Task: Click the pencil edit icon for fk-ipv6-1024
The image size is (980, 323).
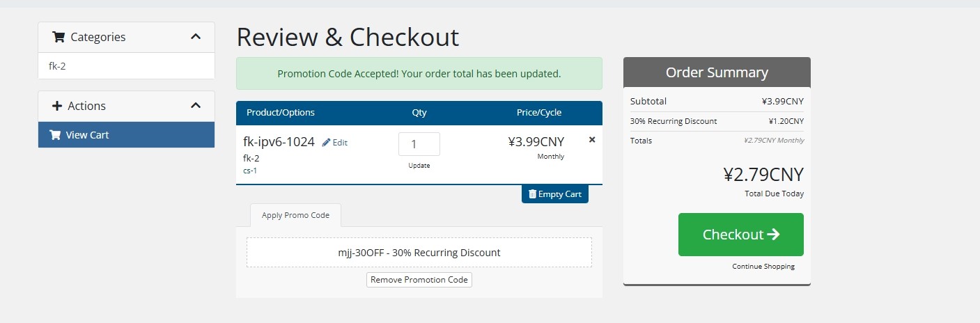Action: (327, 143)
